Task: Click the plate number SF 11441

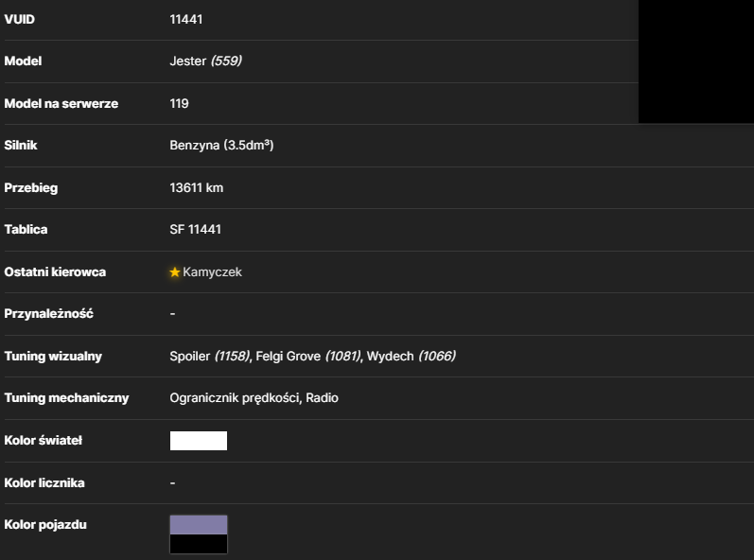Action: 195,229
